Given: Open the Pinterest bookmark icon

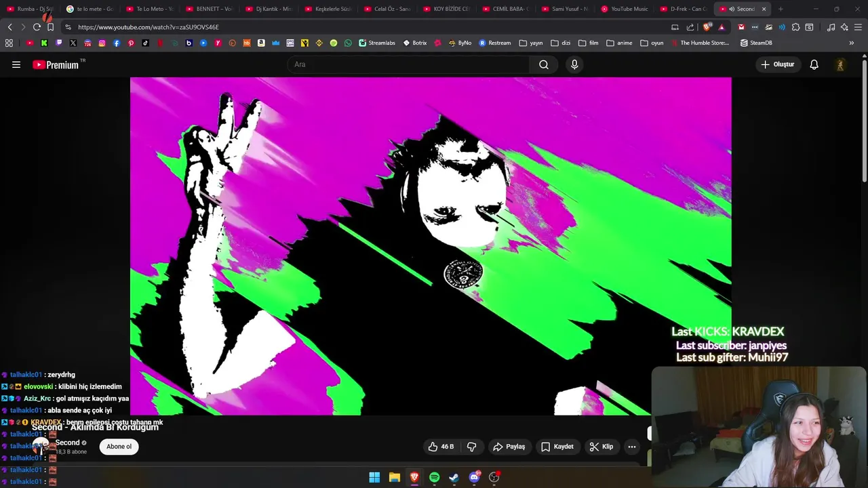Looking at the screenshot, I should (131, 43).
